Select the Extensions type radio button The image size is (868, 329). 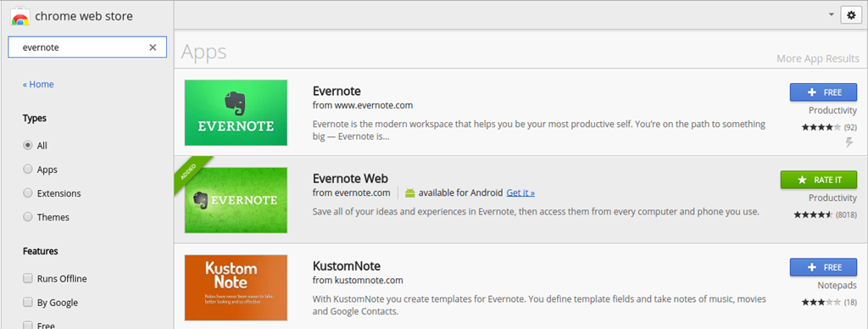click(x=28, y=192)
